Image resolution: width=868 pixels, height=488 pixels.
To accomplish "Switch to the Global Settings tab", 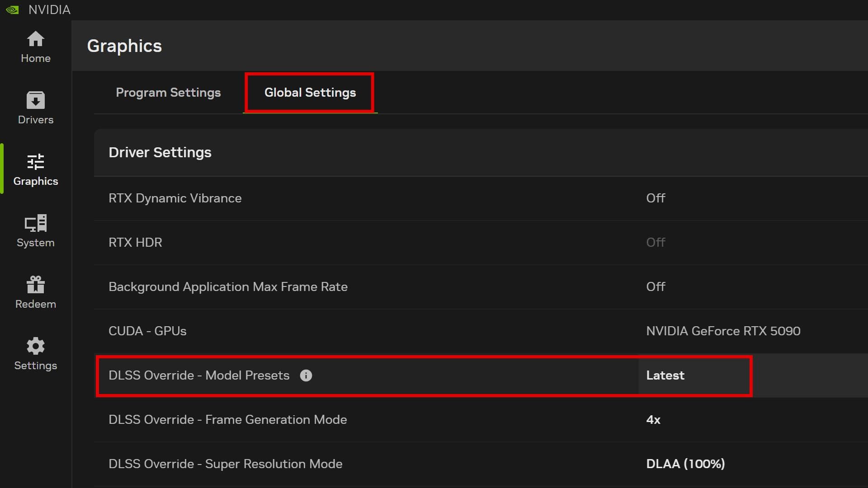I will (310, 93).
